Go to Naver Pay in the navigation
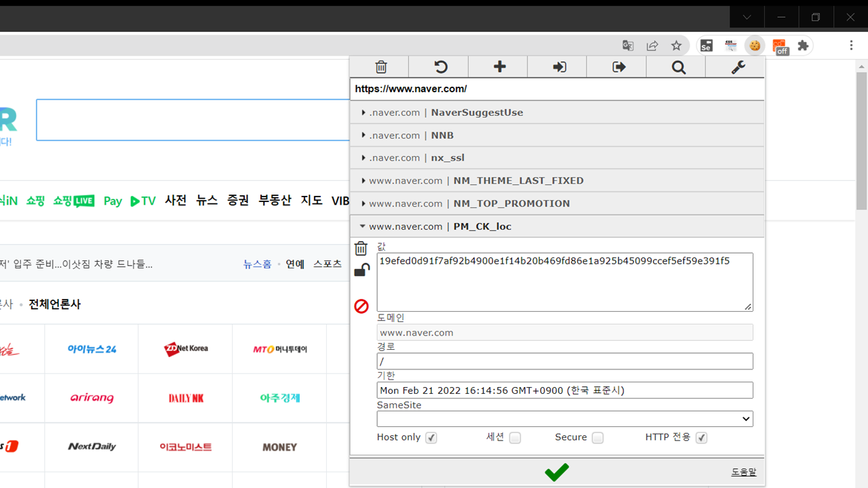Viewport: 868px width, 488px height. click(113, 201)
